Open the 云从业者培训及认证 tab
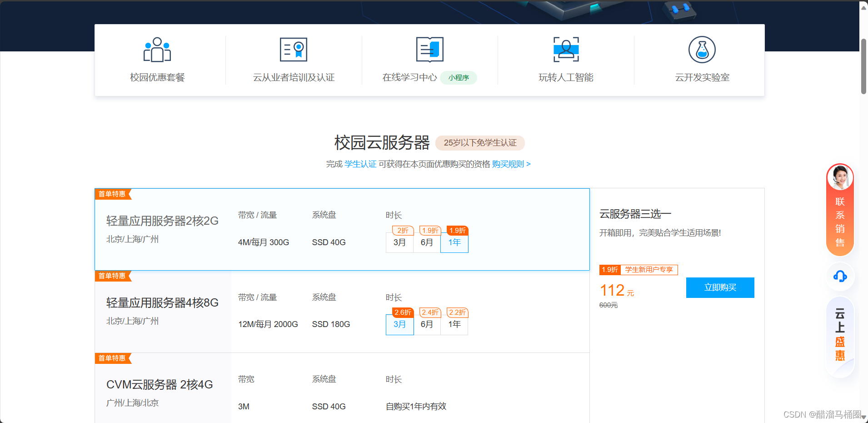 click(x=294, y=60)
